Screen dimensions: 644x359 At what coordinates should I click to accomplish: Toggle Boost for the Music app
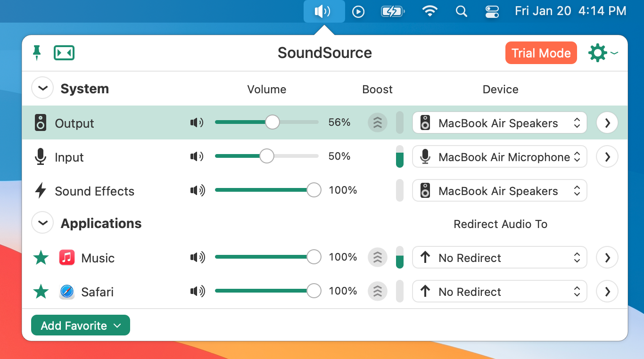(377, 257)
